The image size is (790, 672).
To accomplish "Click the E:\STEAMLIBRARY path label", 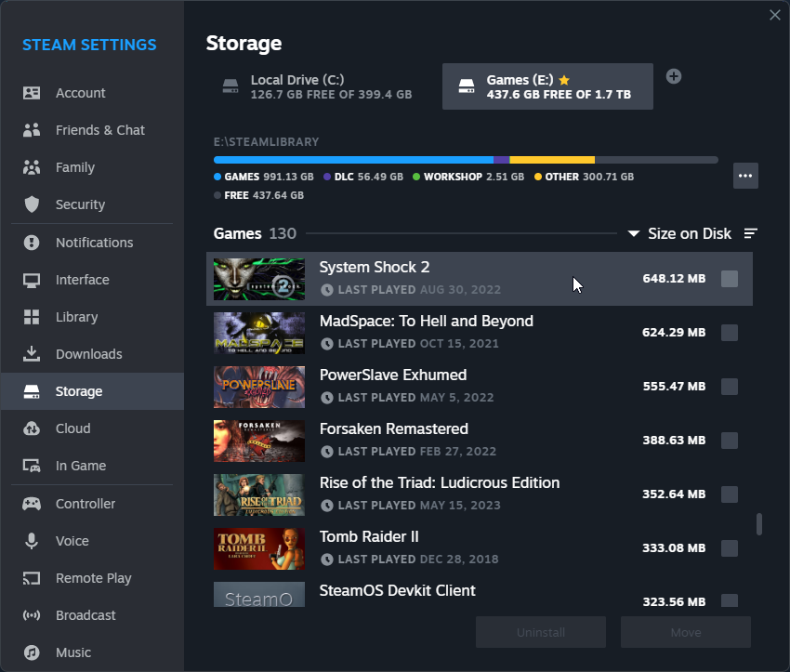I will (266, 142).
